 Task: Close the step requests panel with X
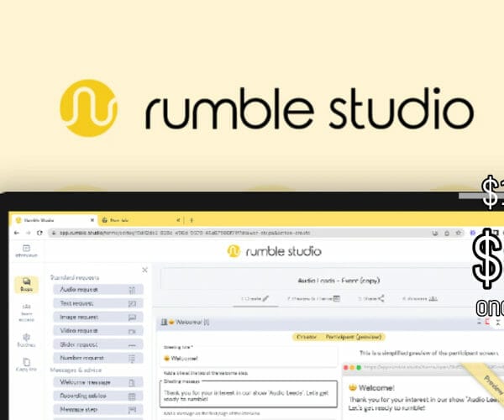pyautogui.click(x=144, y=270)
